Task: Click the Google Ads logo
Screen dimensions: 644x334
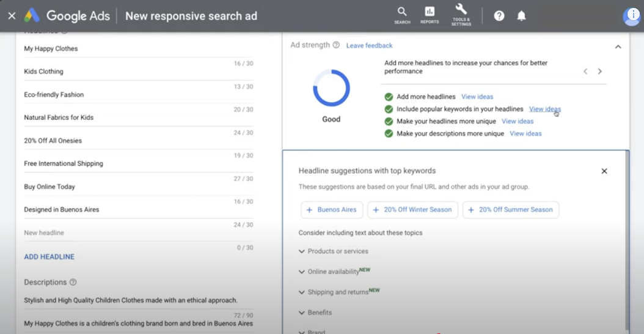Action: click(67, 16)
